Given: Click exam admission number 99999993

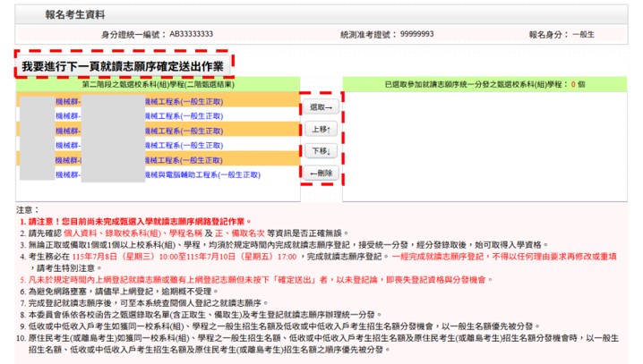Looking at the screenshot, I should (x=416, y=34).
